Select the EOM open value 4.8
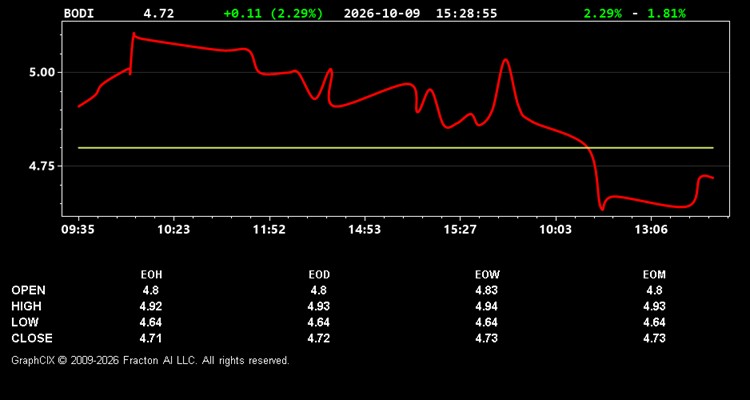The height and width of the screenshot is (400, 750). tap(654, 290)
